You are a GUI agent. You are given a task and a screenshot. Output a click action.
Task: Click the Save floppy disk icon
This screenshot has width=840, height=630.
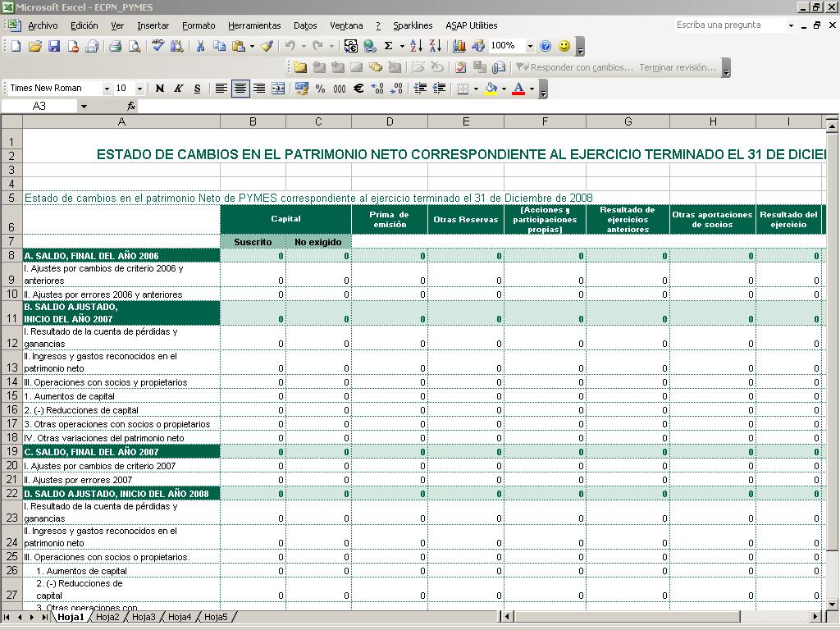point(53,47)
